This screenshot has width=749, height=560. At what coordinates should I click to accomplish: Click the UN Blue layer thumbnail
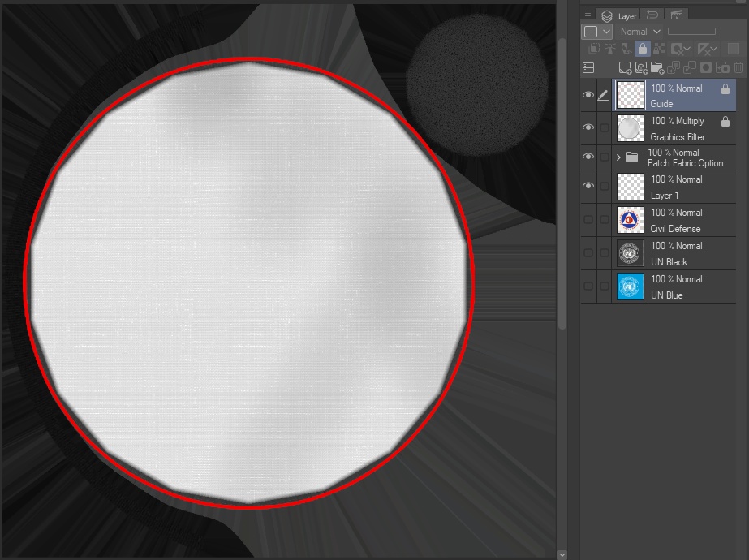(x=631, y=286)
